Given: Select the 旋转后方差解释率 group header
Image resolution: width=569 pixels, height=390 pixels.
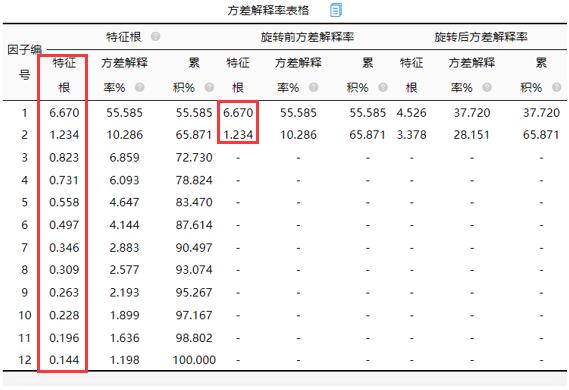Looking at the screenshot, I should (x=481, y=37).
